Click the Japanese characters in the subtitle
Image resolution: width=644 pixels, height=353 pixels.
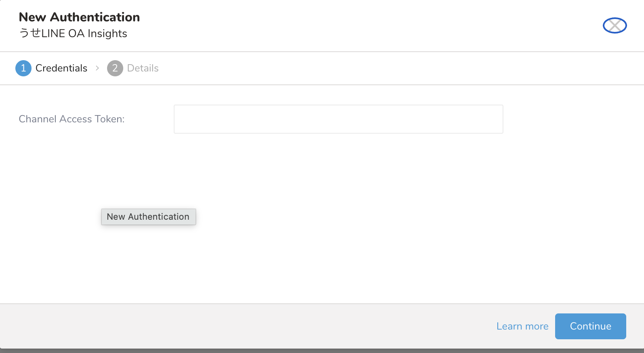(30, 34)
